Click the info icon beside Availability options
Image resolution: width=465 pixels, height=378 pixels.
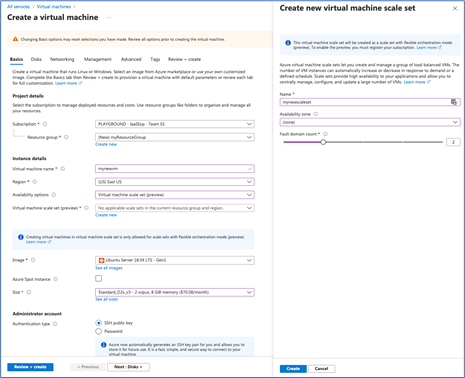pos(54,195)
